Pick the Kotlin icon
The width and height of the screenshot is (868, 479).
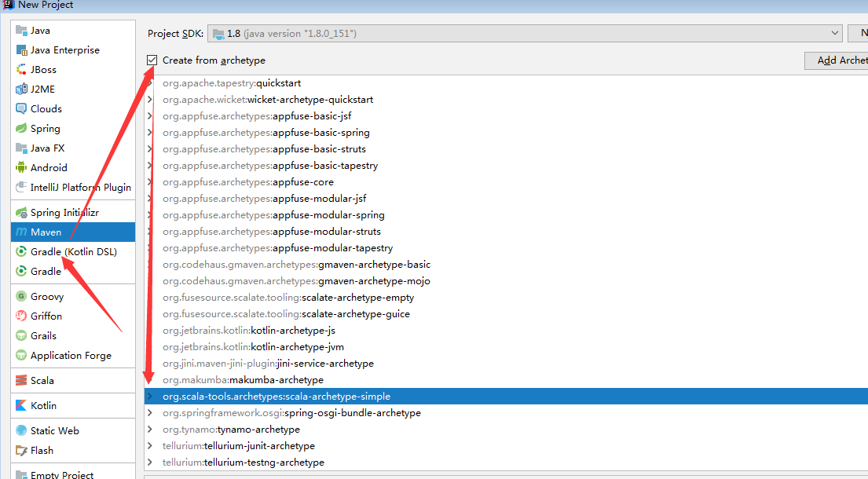tap(21, 405)
